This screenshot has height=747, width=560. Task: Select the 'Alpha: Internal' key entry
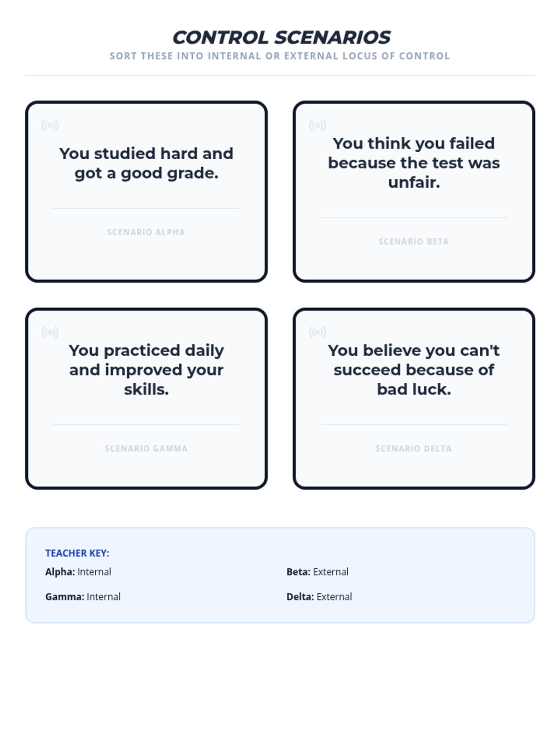coord(78,572)
